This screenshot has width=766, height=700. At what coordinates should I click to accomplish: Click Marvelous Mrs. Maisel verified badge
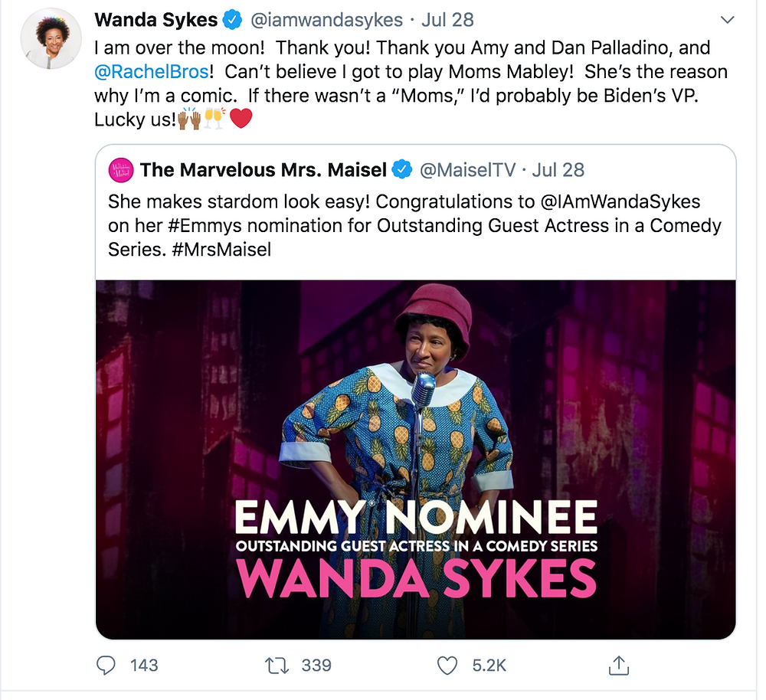click(403, 170)
